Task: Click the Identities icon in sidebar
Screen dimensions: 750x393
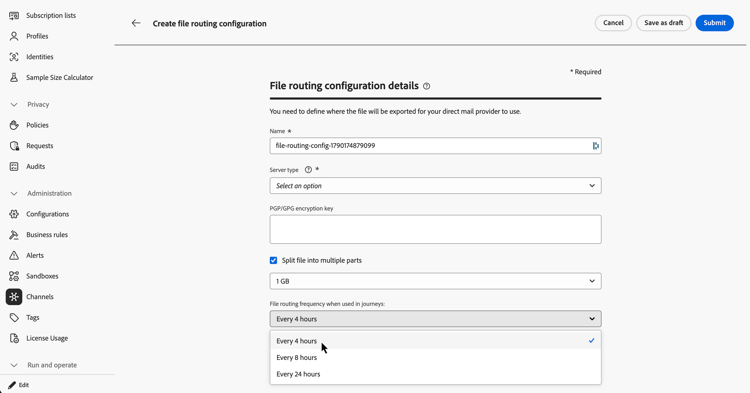Action: [x=14, y=57]
